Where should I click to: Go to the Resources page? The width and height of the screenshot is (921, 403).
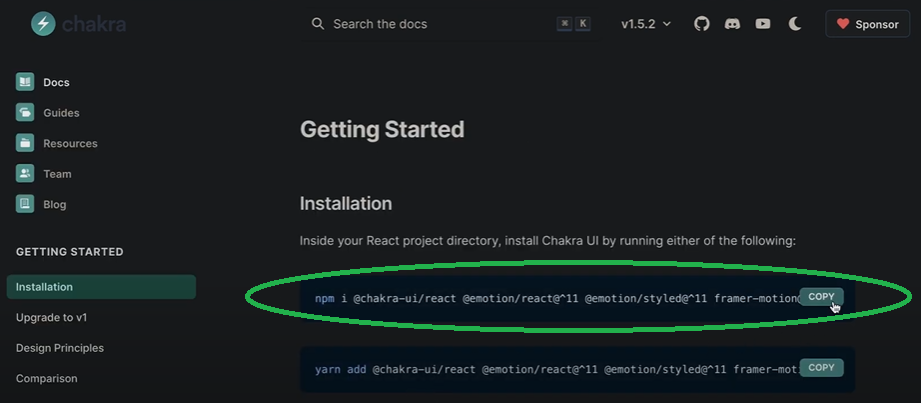70,143
